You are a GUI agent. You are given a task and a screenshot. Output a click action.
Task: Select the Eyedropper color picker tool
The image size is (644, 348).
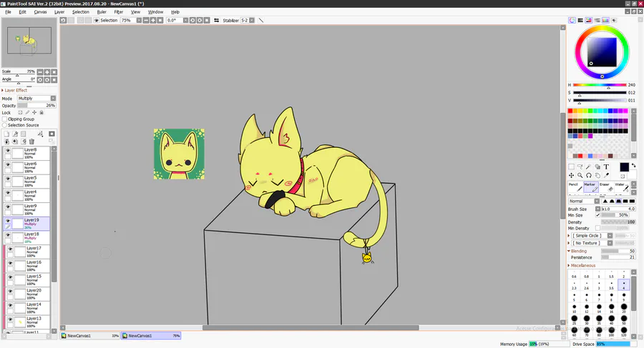pyautogui.click(x=606, y=175)
